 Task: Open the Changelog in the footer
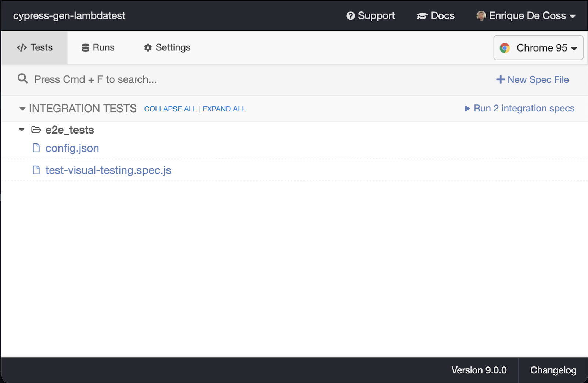click(x=553, y=370)
